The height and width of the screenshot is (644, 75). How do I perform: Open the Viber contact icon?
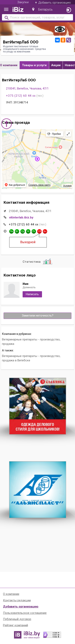tap(68, 40)
